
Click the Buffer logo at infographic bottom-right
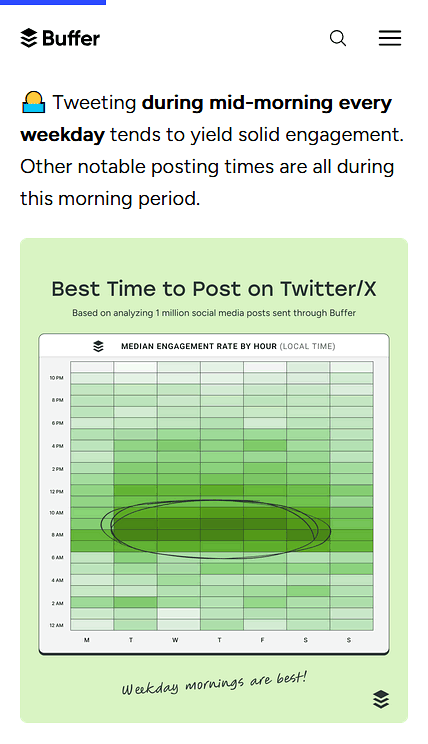pos(381,699)
